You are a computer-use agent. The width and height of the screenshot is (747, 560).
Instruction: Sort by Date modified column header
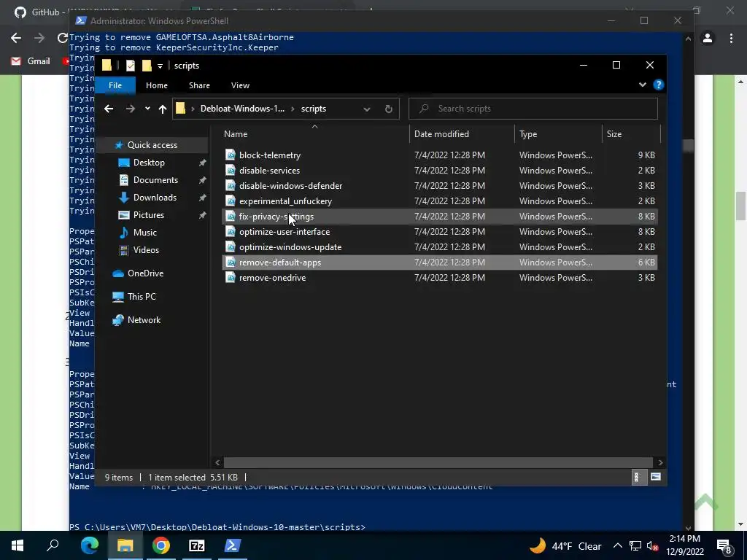point(462,134)
